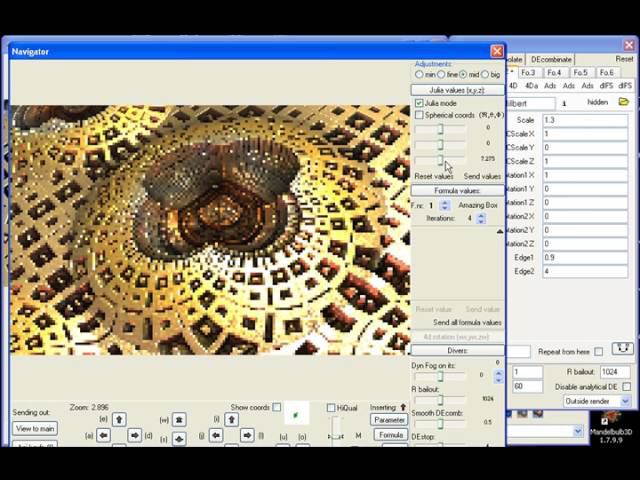Click Send values for Julia
This screenshot has width=640, height=480.
[482, 176]
